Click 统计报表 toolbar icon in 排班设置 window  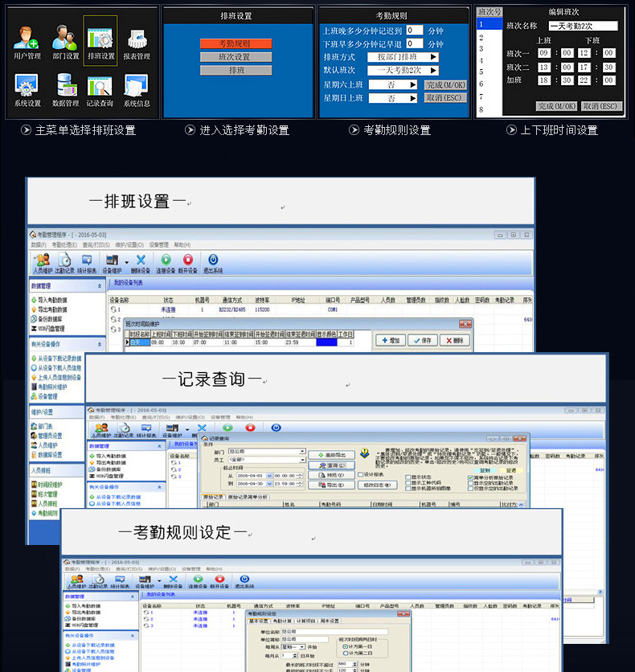87,263
